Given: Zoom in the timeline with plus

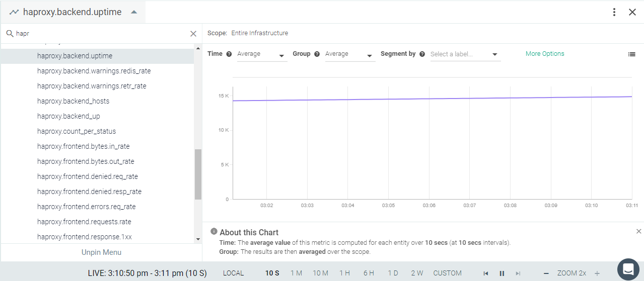Looking at the screenshot, I should pos(597,273).
